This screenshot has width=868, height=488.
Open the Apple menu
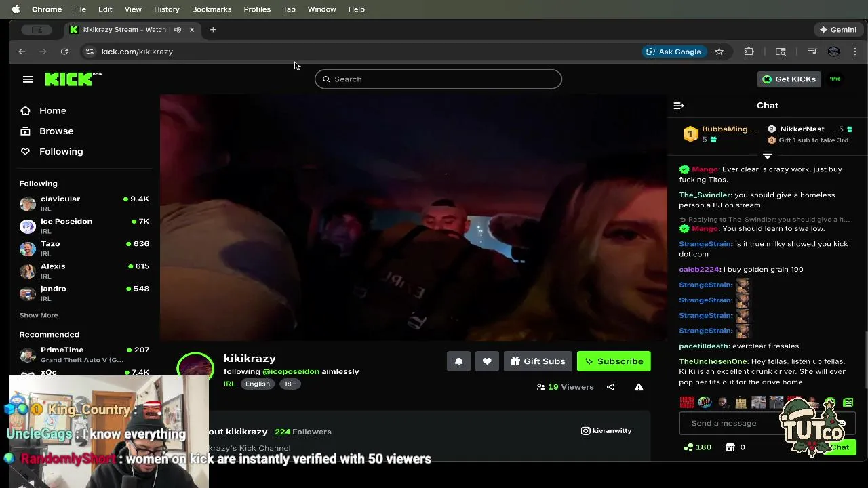16,9
